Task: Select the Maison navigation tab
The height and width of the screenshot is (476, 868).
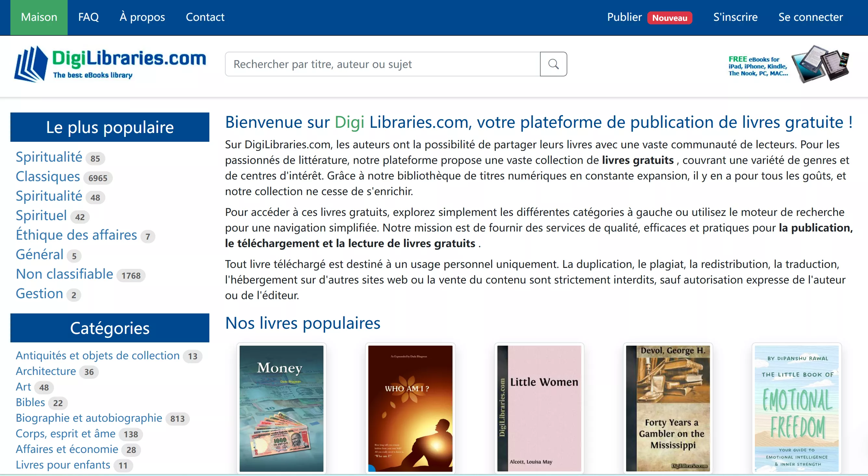Action: 39,17
